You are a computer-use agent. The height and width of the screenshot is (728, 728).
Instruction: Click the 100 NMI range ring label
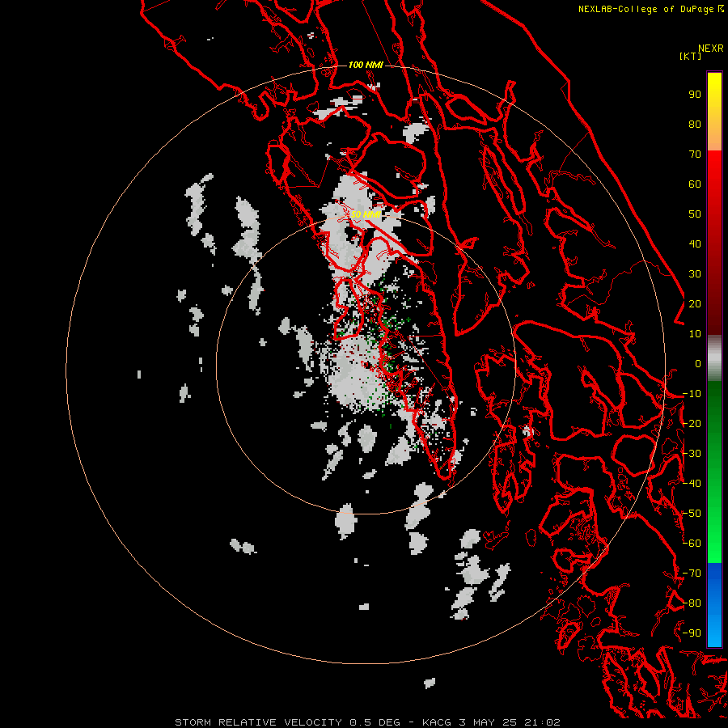pyautogui.click(x=366, y=65)
